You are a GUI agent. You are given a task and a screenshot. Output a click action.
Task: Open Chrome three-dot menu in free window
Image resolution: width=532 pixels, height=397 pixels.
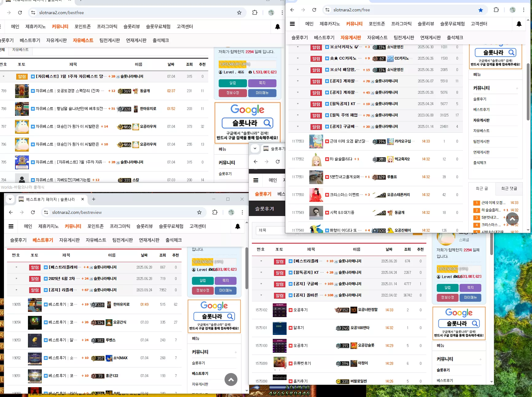tap(524, 10)
